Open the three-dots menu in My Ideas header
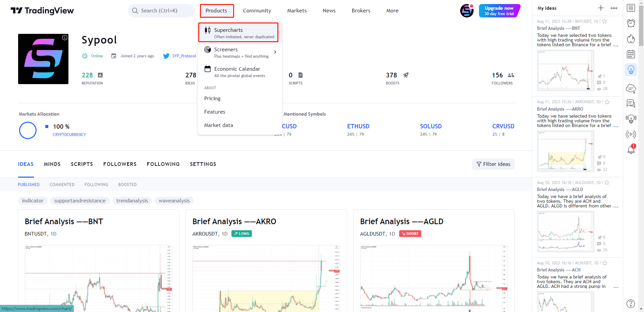644x312 pixels. click(614, 8)
